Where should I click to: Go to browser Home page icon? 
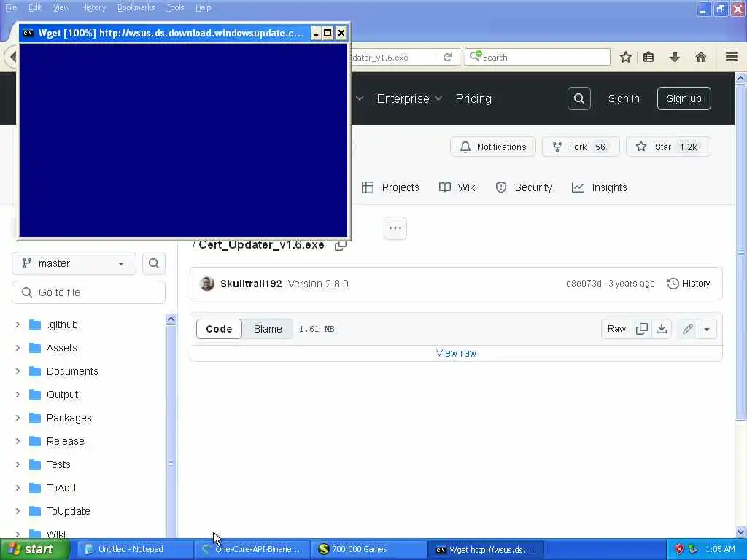tap(701, 57)
